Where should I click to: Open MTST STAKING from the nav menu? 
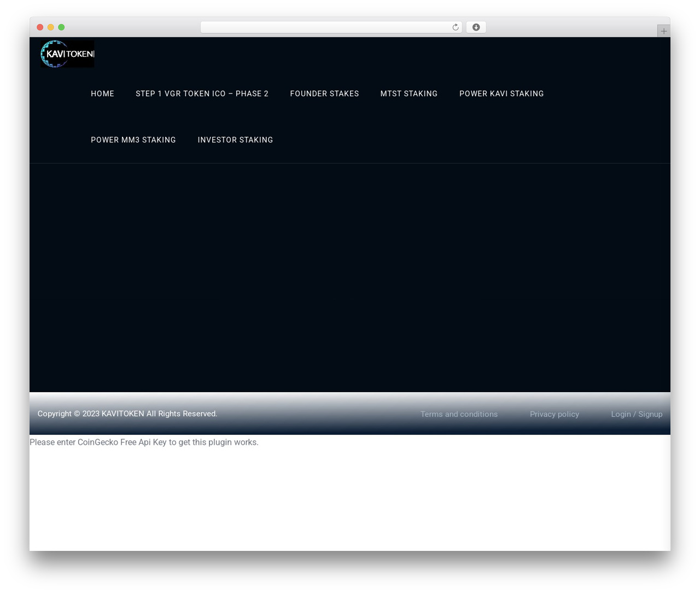click(x=409, y=94)
